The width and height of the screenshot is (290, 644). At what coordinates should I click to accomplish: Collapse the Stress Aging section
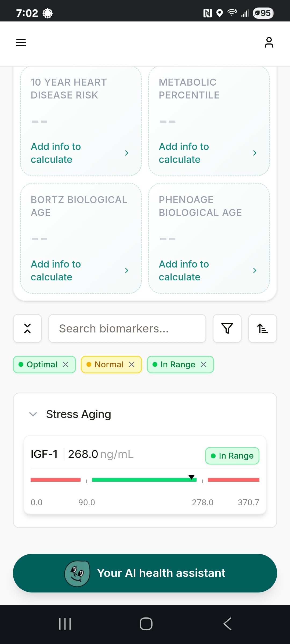(x=33, y=414)
